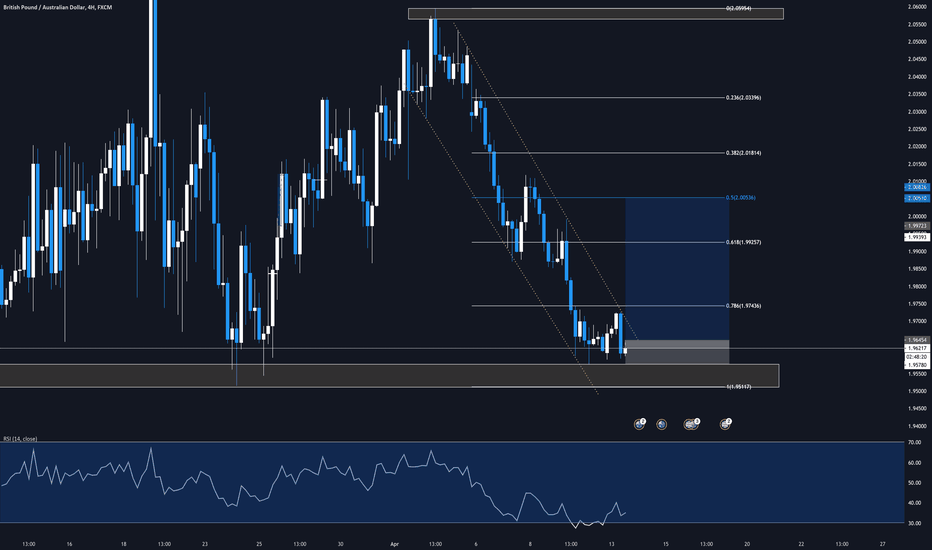Select the supply zone rectangle near 2.05954
Screen dimensions: 932x550
596,14
